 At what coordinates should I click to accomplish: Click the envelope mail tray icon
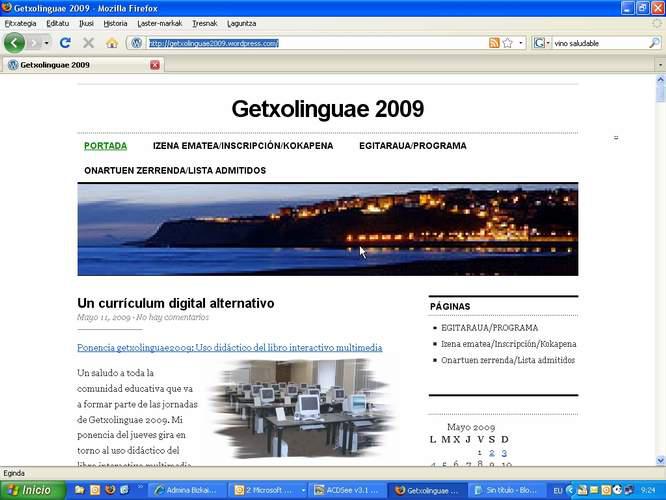coord(594,490)
